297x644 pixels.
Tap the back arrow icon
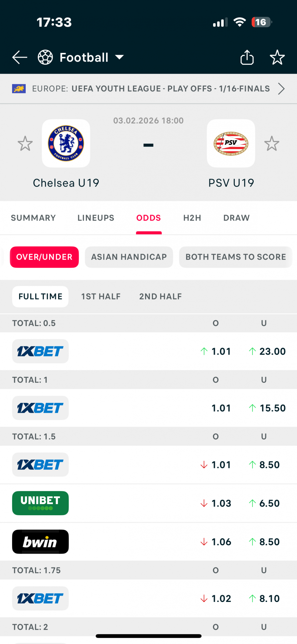(20, 58)
